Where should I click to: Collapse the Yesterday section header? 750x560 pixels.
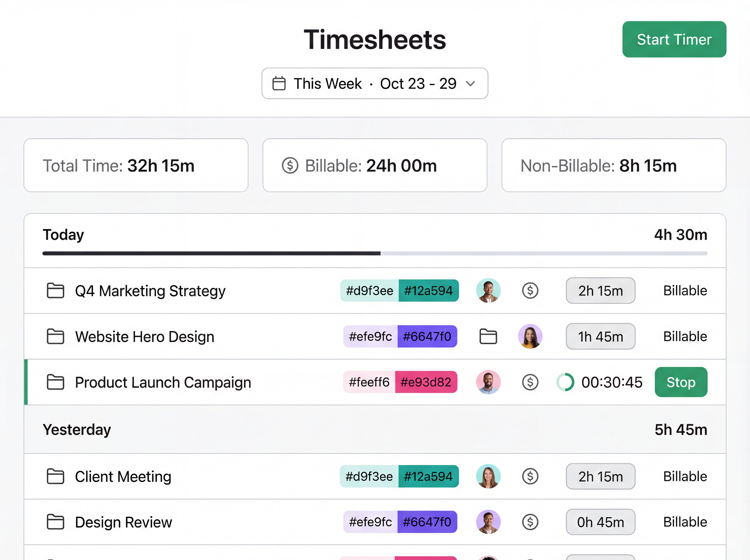[77, 430]
